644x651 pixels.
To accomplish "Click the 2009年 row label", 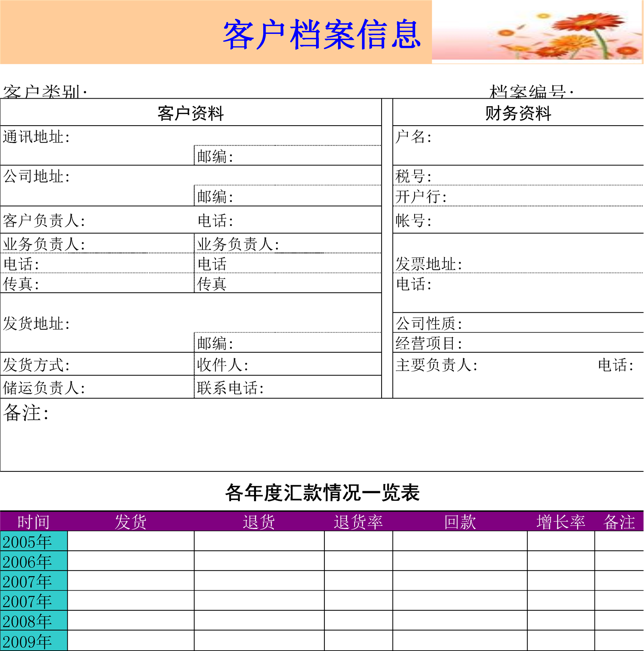I will point(34,641).
